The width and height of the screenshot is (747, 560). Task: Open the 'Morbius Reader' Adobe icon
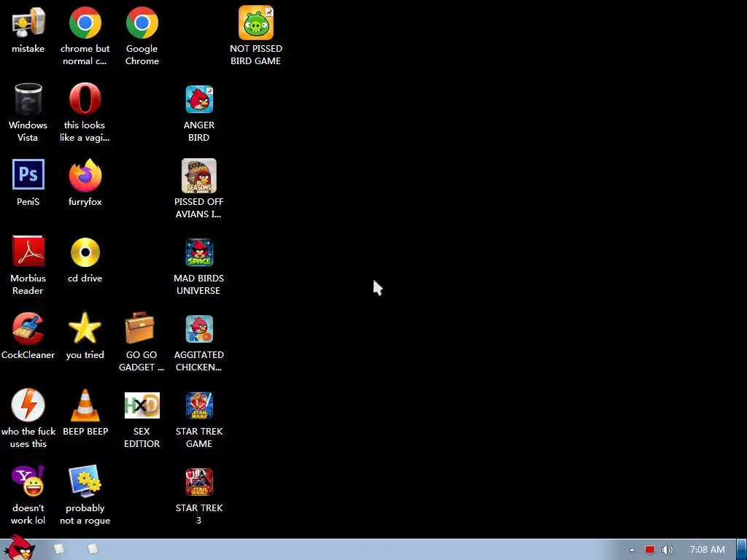click(28, 251)
